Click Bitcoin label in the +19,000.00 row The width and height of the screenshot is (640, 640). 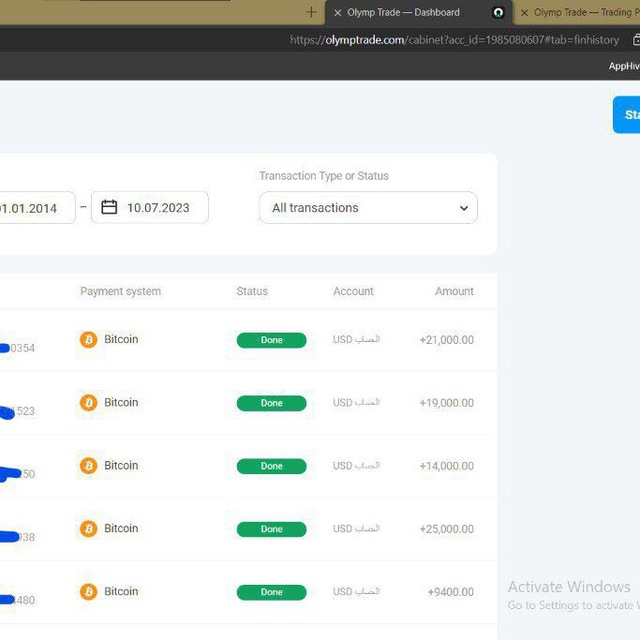click(121, 402)
